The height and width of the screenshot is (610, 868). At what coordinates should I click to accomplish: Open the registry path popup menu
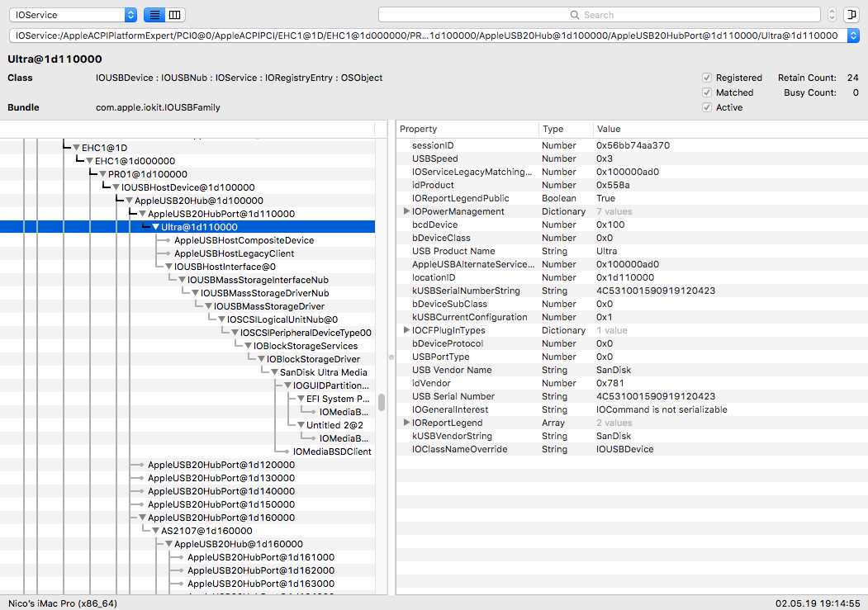tap(853, 35)
